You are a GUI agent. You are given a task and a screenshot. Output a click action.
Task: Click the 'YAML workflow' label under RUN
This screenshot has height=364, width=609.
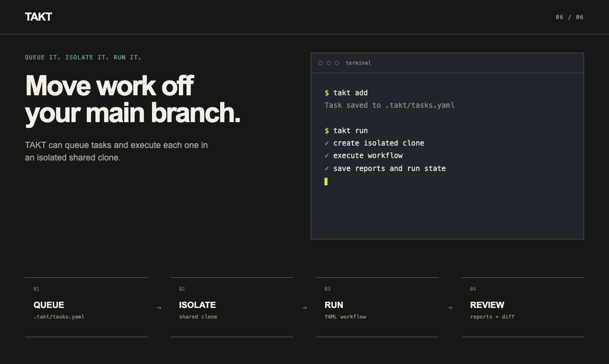pyautogui.click(x=345, y=317)
